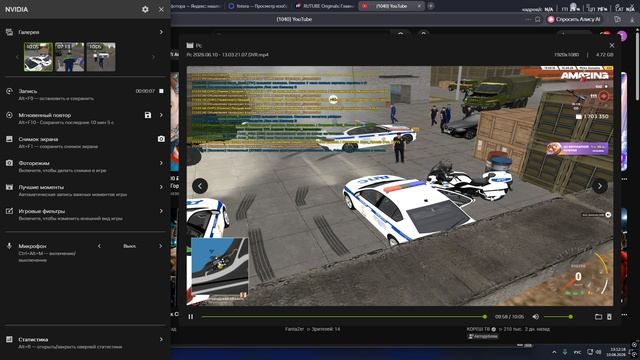
Task: Click the tray microphone icon in taskbar
Action: point(565,352)
